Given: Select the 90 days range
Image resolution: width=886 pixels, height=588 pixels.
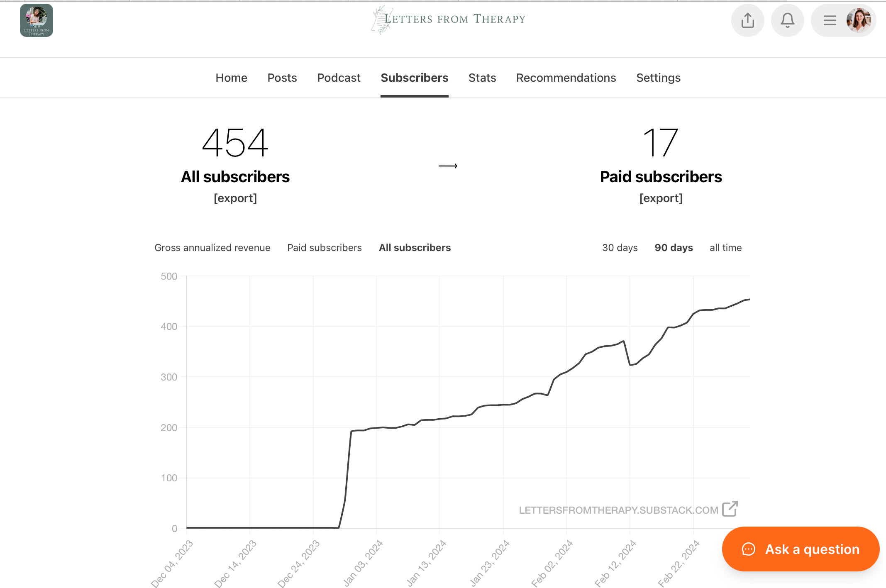Looking at the screenshot, I should click(674, 248).
